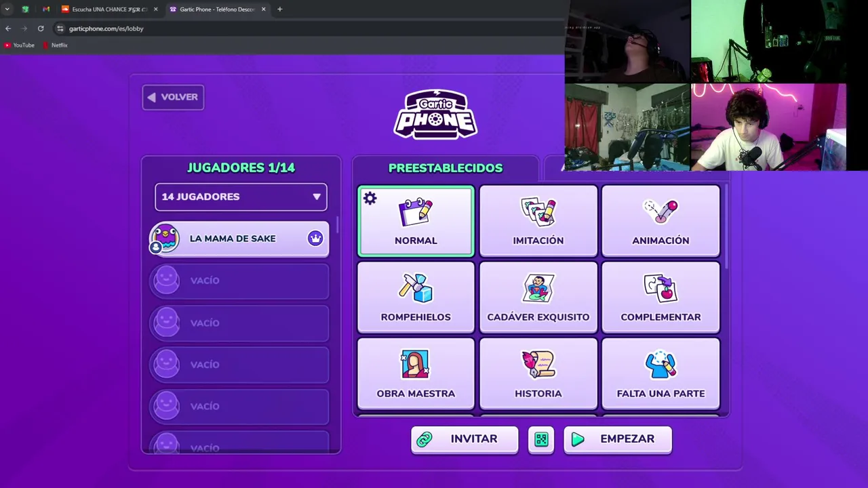
Task: Choose the Historia game mode
Action: pyautogui.click(x=538, y=374)
